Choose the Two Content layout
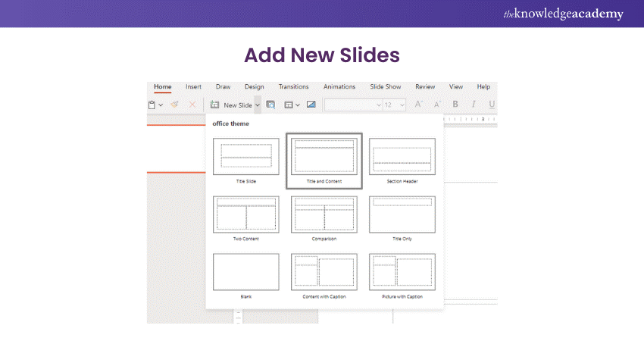 [245, 214]
